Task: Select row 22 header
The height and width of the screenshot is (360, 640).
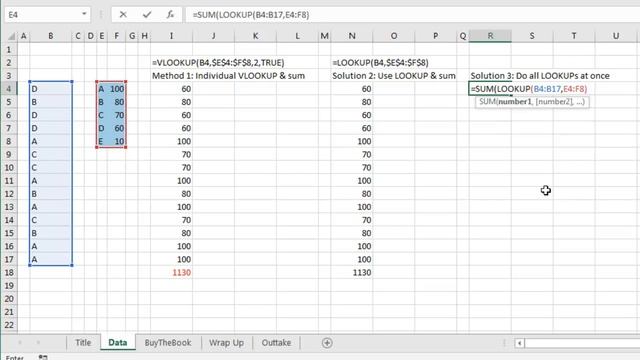Action: 9,325
